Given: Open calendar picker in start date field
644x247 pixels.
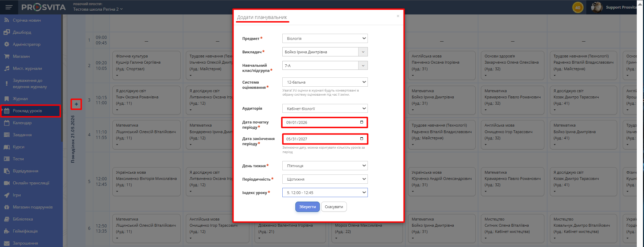Looking at the screenshot, I should pos(361,122).
